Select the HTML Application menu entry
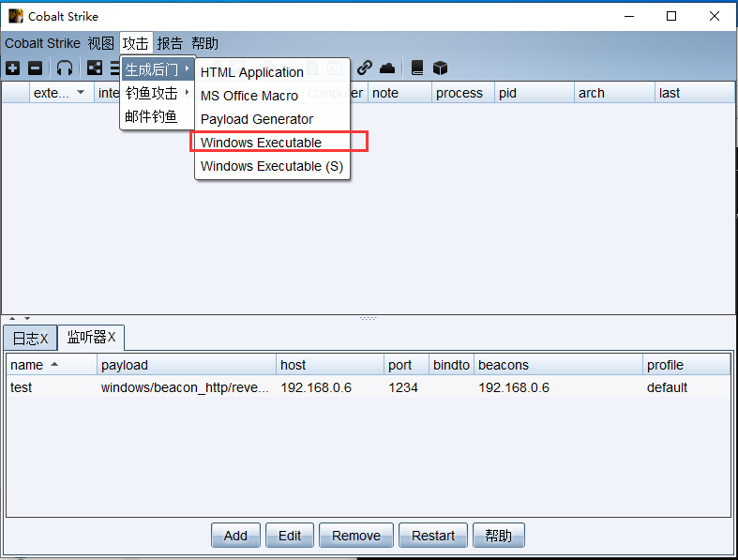This screenshot has height=560, width=738. [x=251, y=72]
